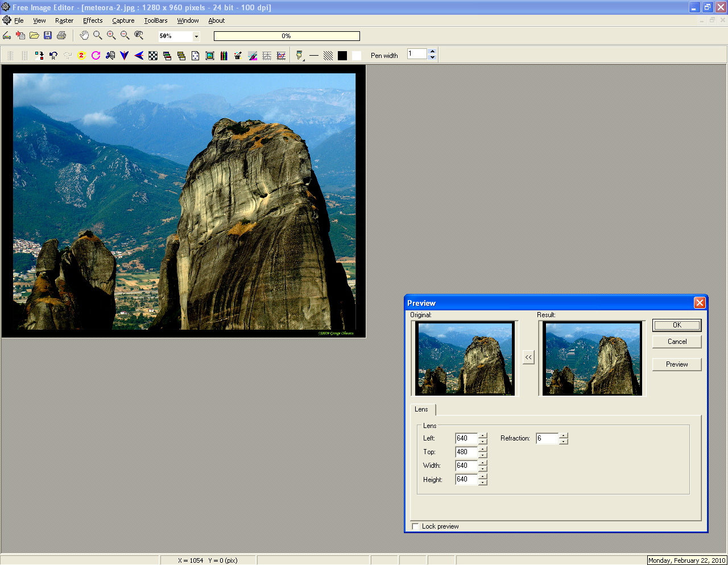Enable the Lock preview checkbox

[415, 526]
